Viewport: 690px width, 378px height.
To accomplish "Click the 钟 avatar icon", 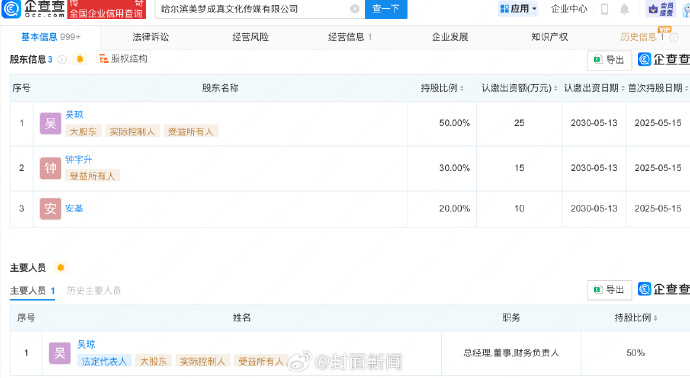I will [x=50, y=168].
